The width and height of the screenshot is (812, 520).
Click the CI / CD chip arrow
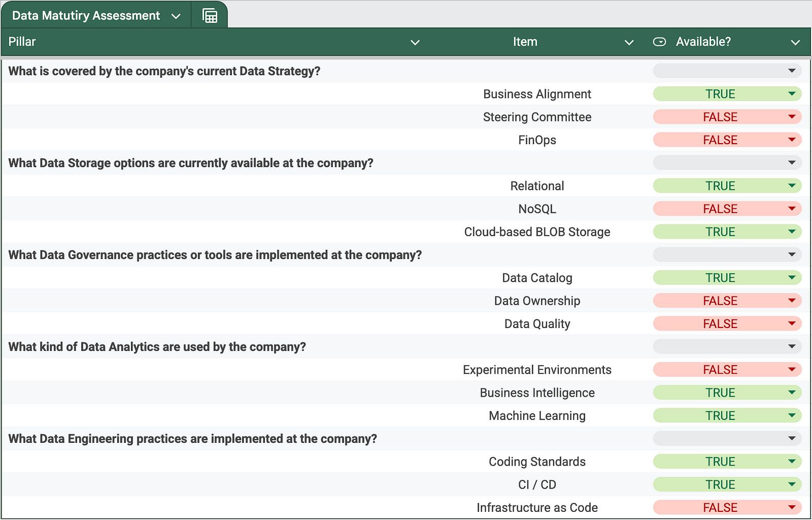pos(791,484)
